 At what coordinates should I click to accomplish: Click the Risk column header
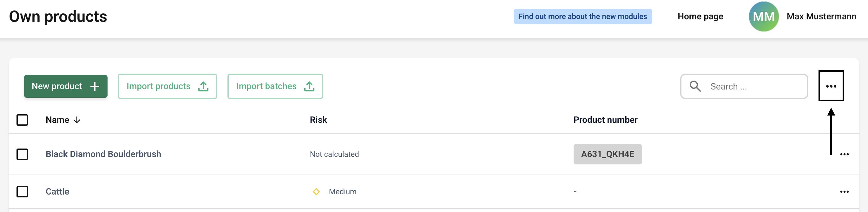point(318,120)
